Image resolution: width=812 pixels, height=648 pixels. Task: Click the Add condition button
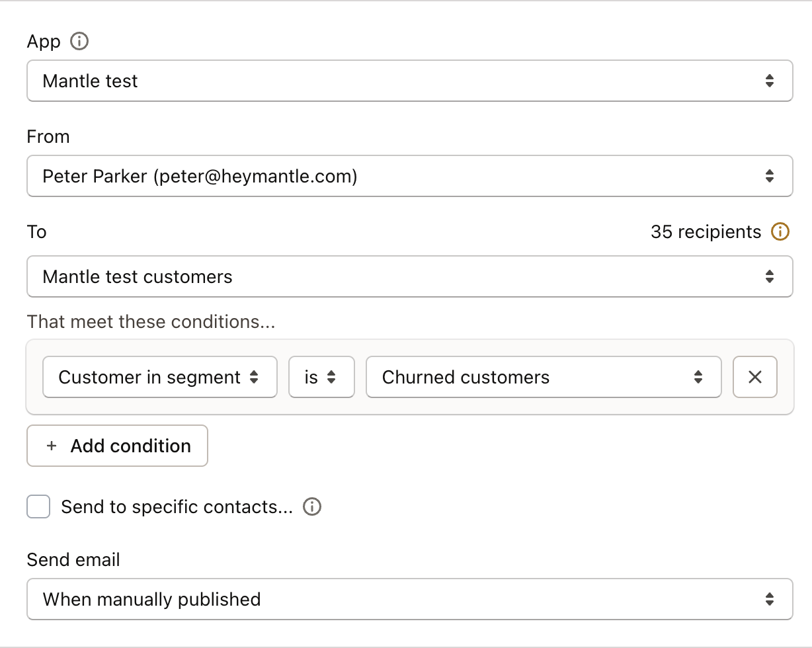pos(117,446)
